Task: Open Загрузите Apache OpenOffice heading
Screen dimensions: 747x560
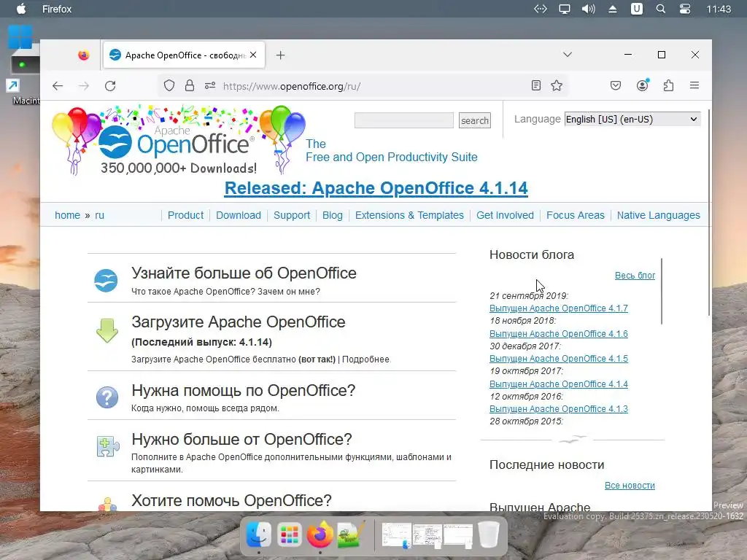Action: [239, 322]
